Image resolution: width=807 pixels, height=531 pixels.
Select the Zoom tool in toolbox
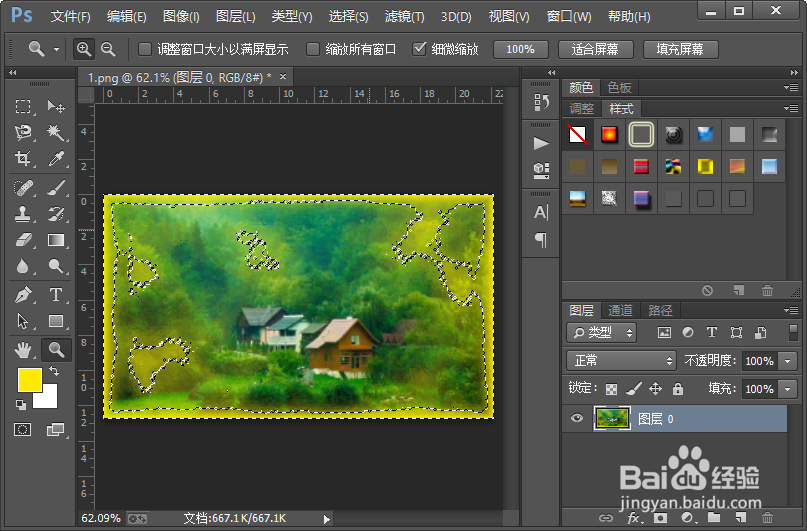56,350
